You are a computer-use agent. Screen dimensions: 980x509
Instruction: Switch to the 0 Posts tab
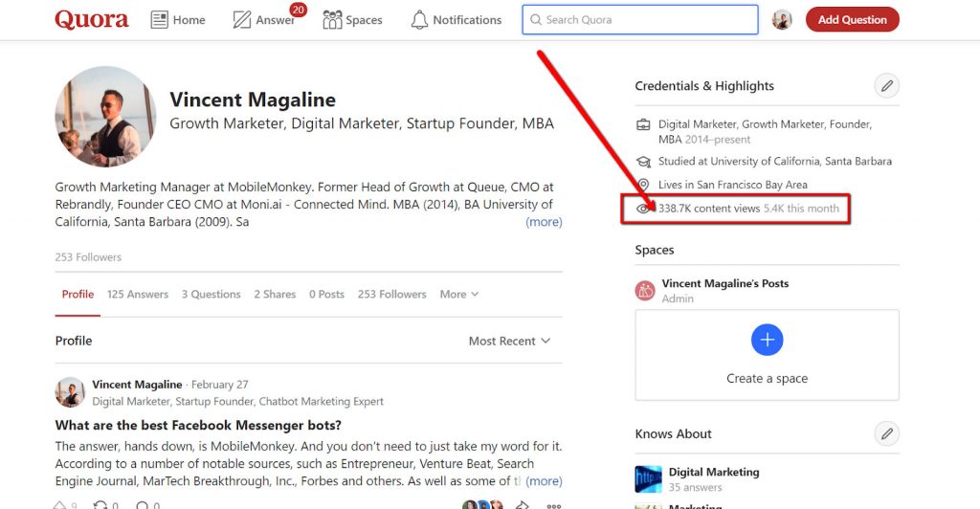(327, 294)
